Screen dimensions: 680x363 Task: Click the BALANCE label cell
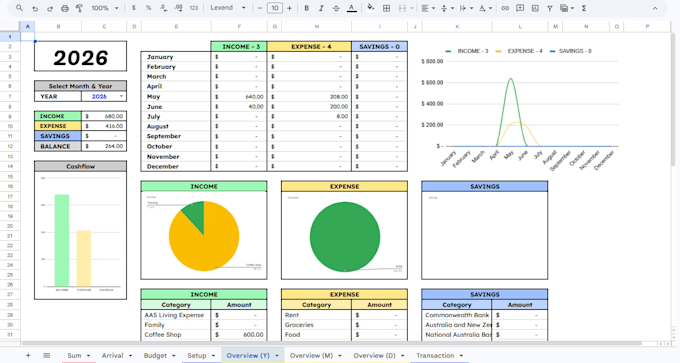point(58,146)
